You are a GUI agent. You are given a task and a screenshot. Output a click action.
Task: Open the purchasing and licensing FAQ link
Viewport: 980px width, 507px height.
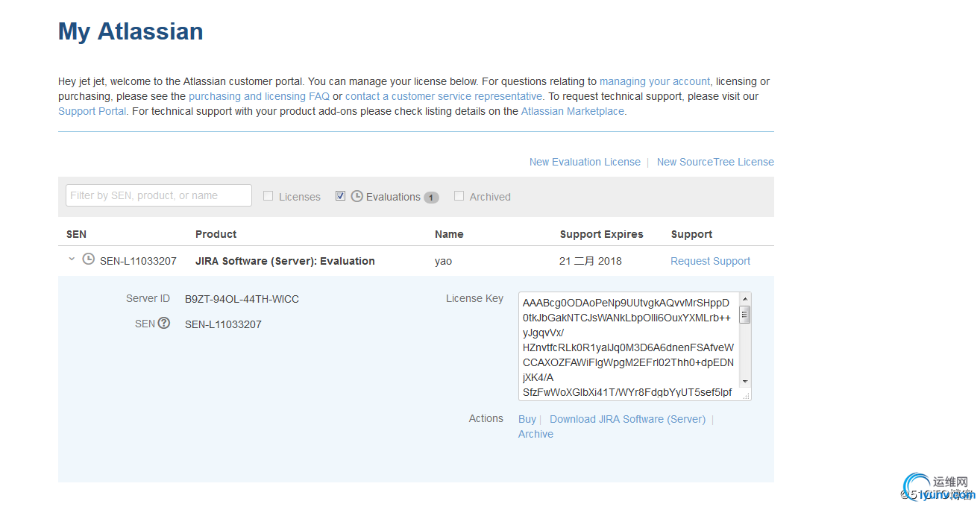click(259, 96)
